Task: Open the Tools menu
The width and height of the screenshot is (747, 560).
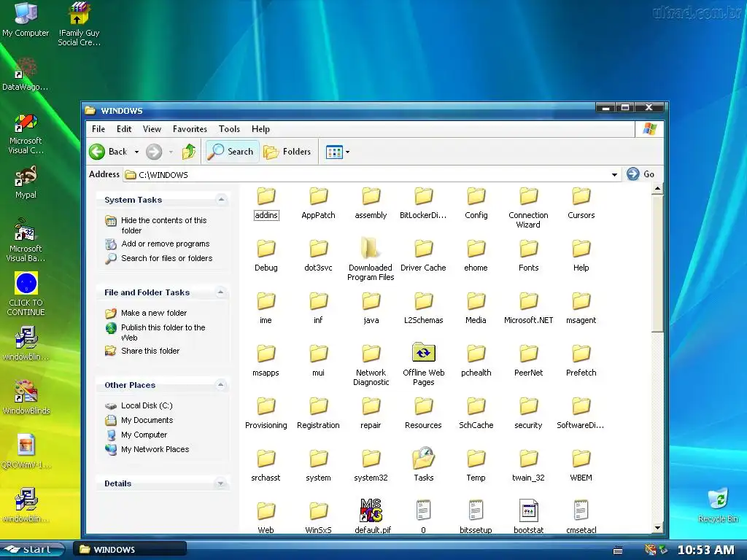Action: 229,129
